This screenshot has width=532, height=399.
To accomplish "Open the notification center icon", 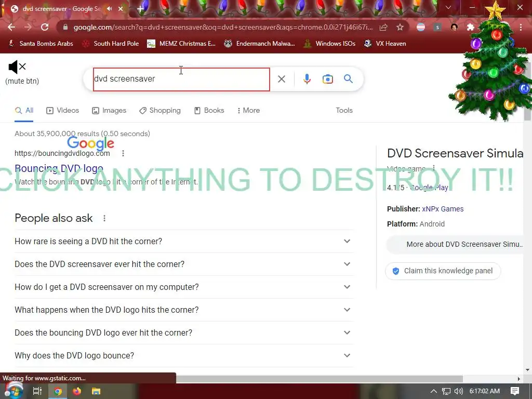I will [x=515, y=391].
